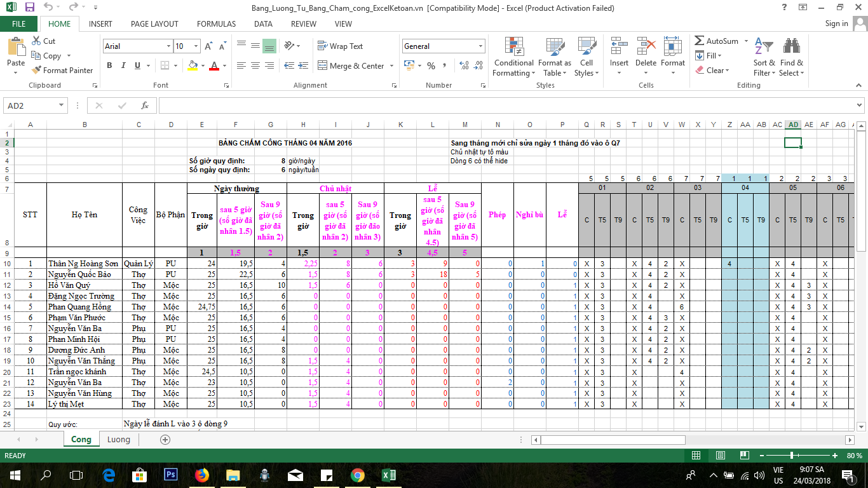Toggle bold formatting

tap(109, 65)
